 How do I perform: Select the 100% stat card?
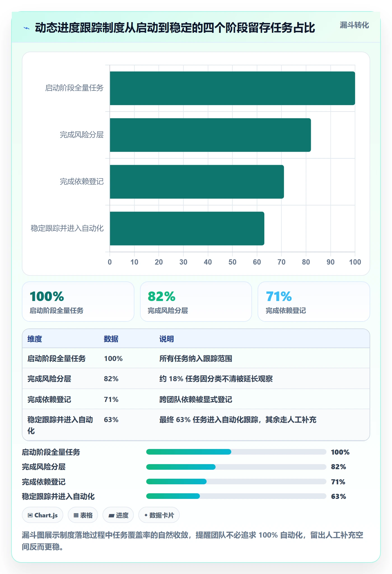pyautogui.click(x=78, y=302)
